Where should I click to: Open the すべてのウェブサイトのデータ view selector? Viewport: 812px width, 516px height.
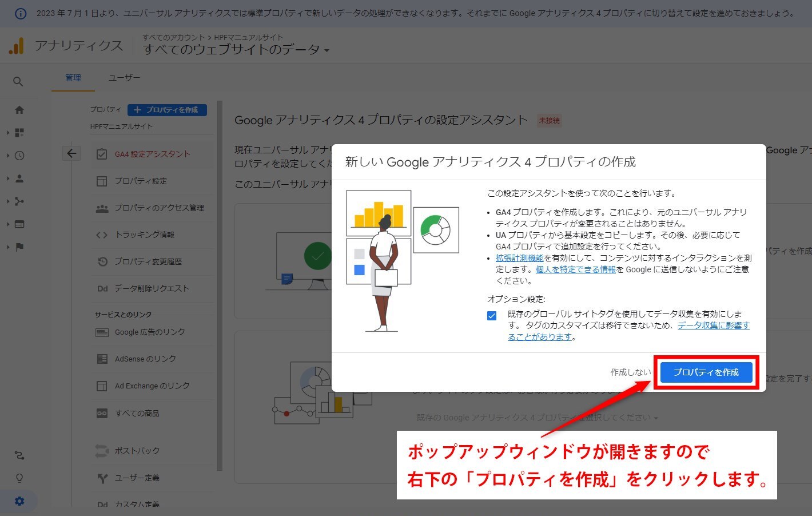click(x=236, y=50)
